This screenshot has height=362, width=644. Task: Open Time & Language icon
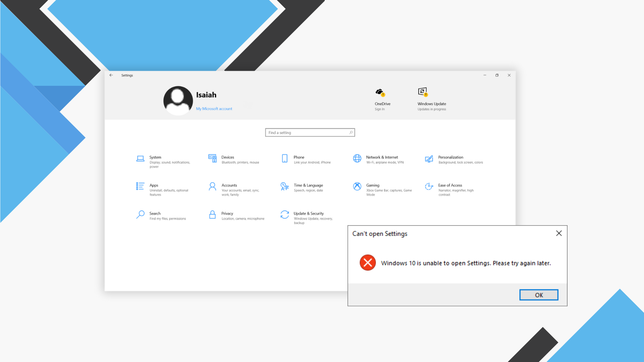coord(284,186)
